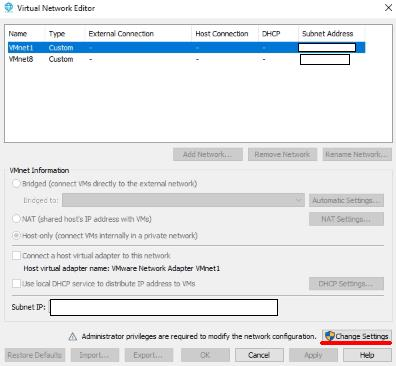This screenshot has height=366, width=396.
Task: Click the Virtual Network Editor title icon
Action: (x=8, y=7)
